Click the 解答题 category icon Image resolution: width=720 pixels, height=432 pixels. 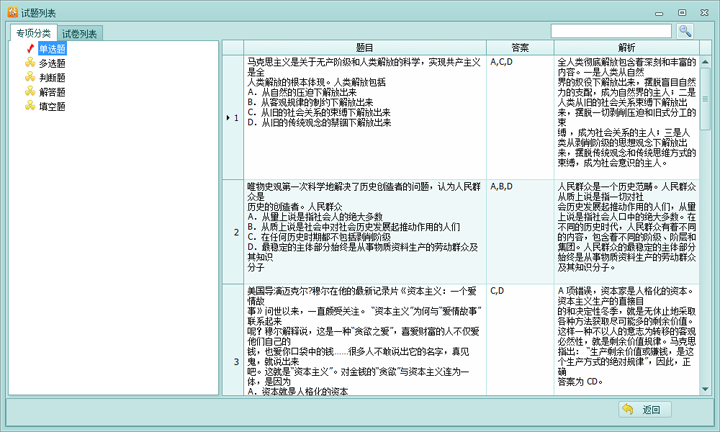click(x=30, y=91)
